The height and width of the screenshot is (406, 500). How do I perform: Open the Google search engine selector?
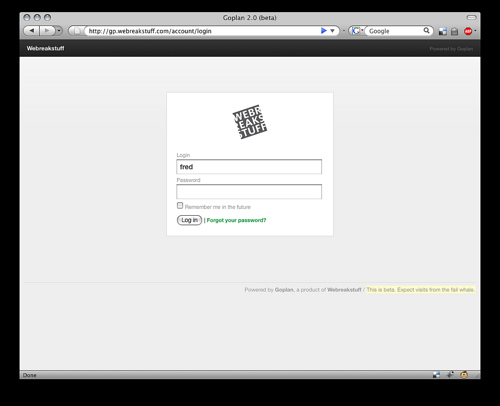(357, 31)
